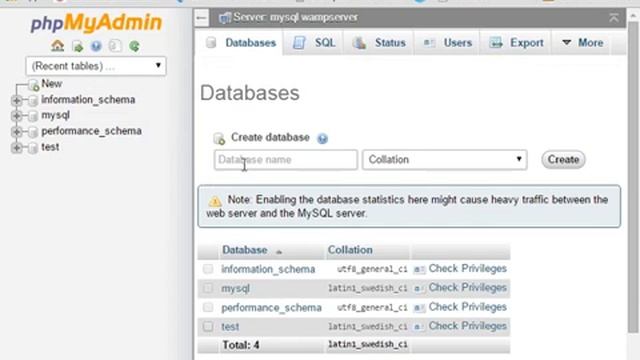Image resolution: width=640 pixels, height=360 pixels.
Task: Click the server icon in breadcrumb
Action: coord(225,18)
